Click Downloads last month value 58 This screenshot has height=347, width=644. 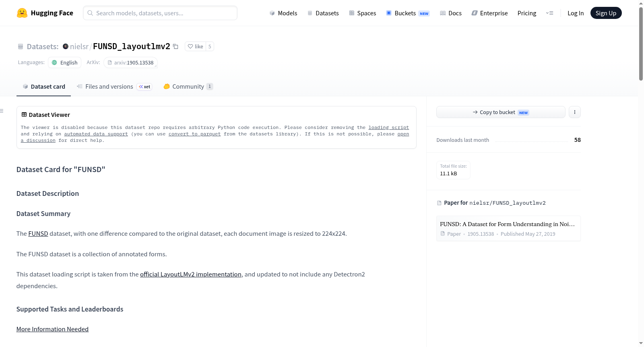tap(577, 140)
